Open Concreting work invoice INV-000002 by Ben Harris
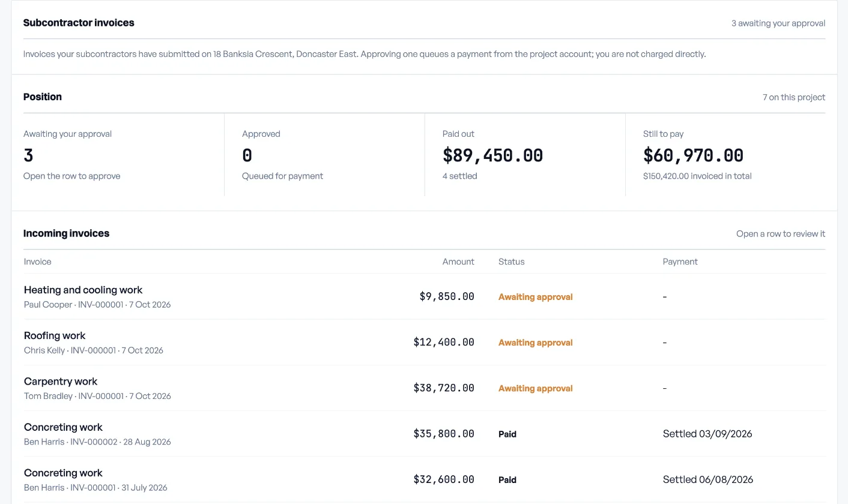 424,433
